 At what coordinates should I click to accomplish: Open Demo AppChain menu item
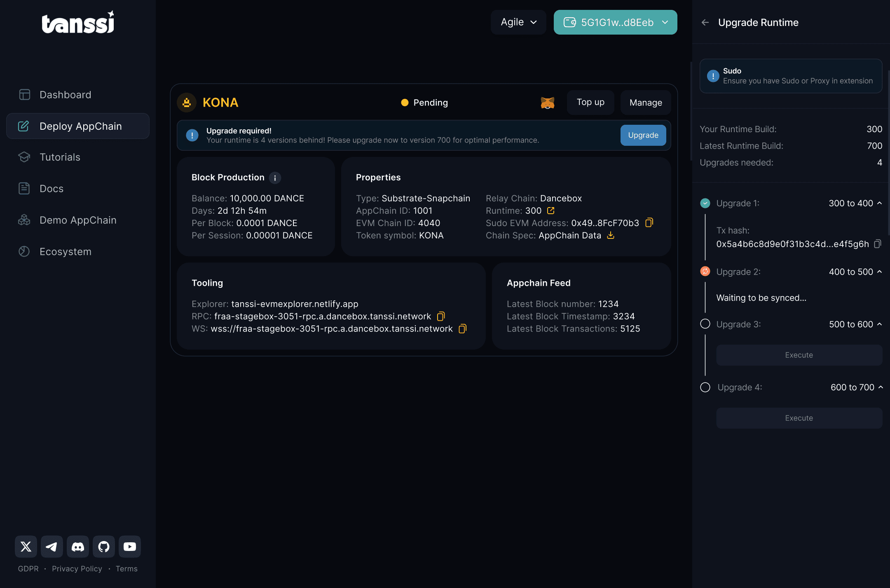pos(78,220)
